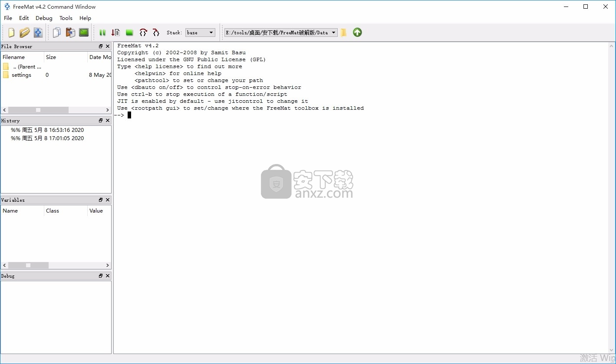The image size is (616, 364).
Task: Click the green Pause execution icon
Action: [x=102, y=33]
